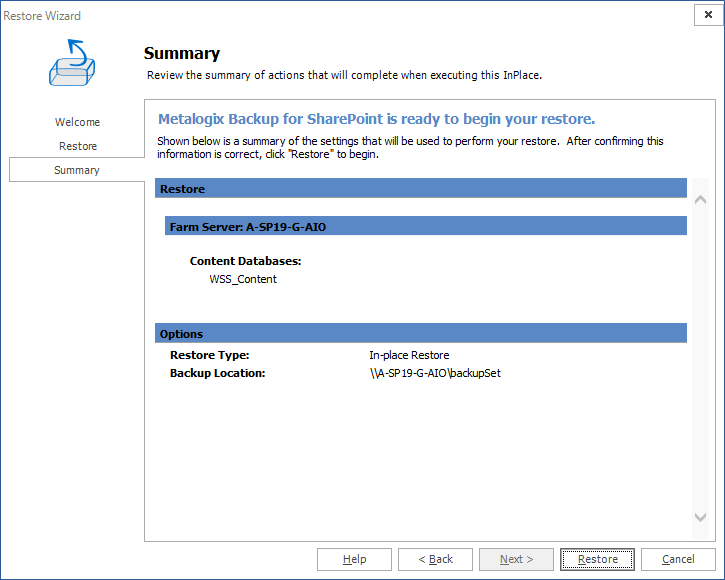Select the Summary step in sidebar
Image resolution: width=725 pixels, height=580 pixels.
77,170
